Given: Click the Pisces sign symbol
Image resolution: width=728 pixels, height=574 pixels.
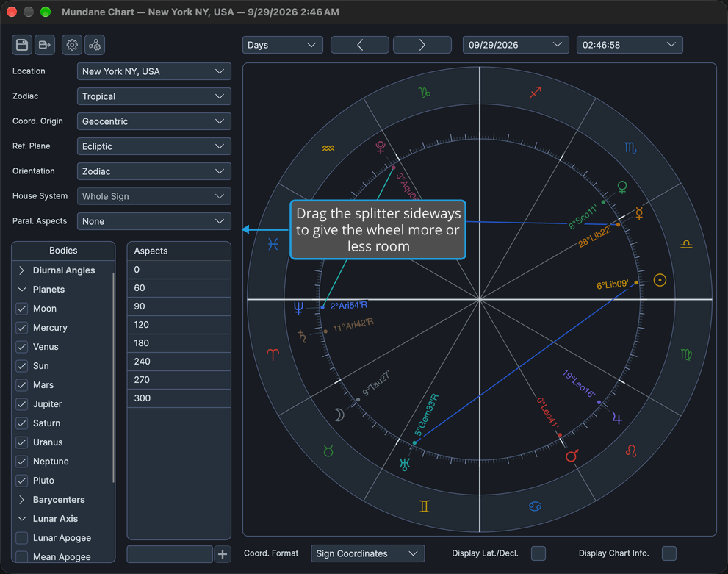Looking at the screenshot, I should [x=273, y=244].
